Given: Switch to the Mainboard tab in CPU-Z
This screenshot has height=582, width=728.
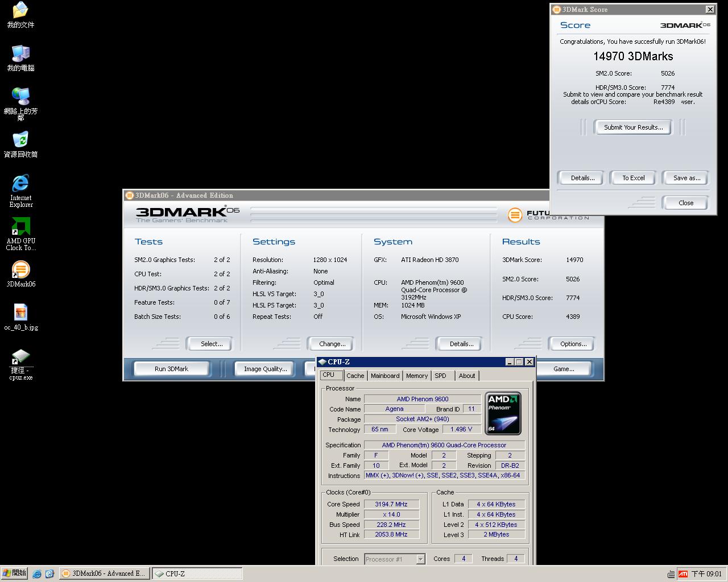Looking at the screenshot, I should [x=385, y=376].
